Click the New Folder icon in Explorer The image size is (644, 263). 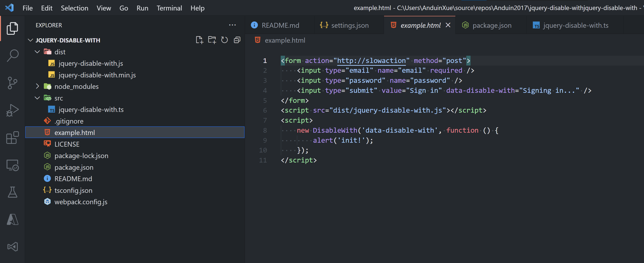coord(212,40)
